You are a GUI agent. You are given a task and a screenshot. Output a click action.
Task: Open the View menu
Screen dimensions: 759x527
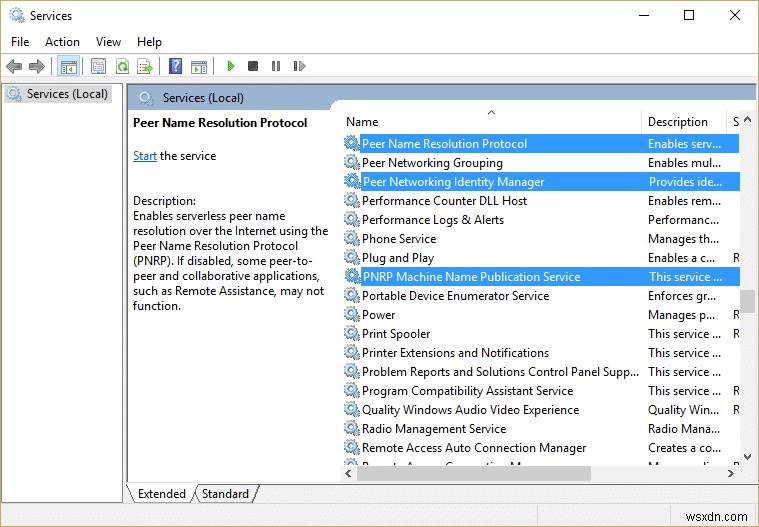tap(108, 42)
